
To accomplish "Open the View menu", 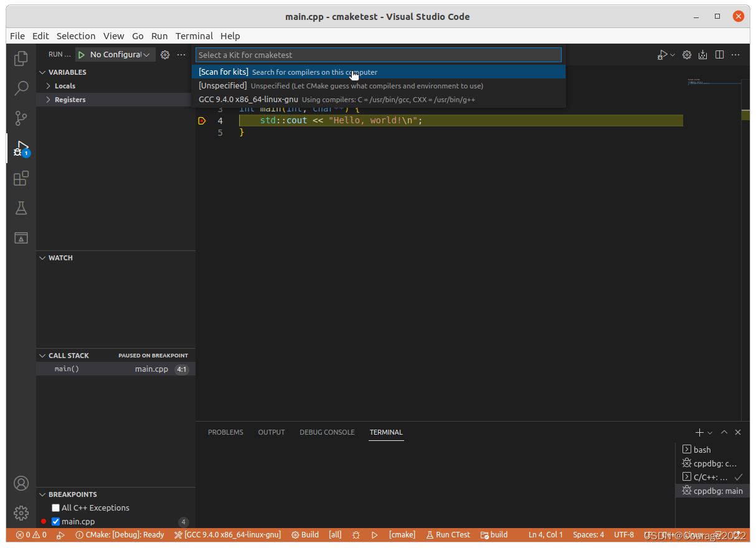I will click(x=114, y=36).
